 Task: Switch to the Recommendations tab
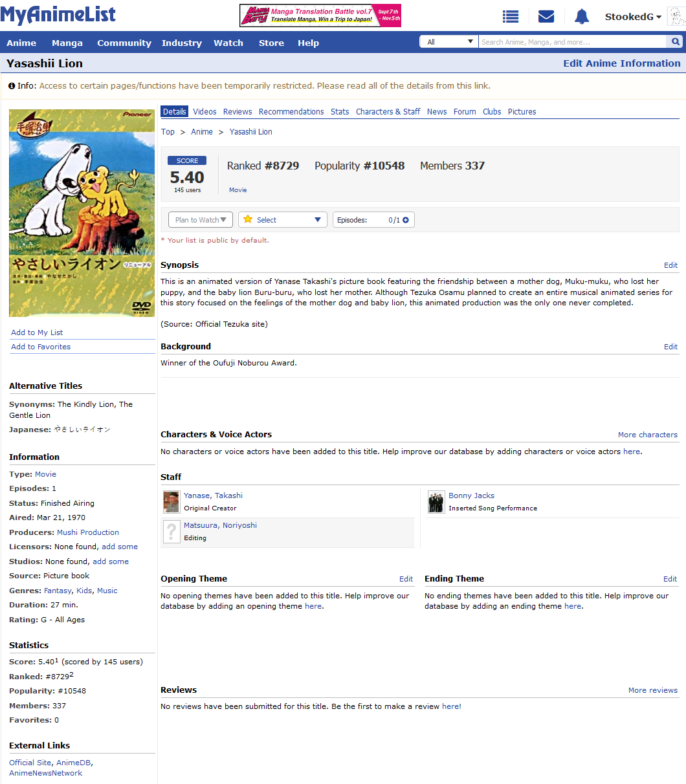(291, 112)
